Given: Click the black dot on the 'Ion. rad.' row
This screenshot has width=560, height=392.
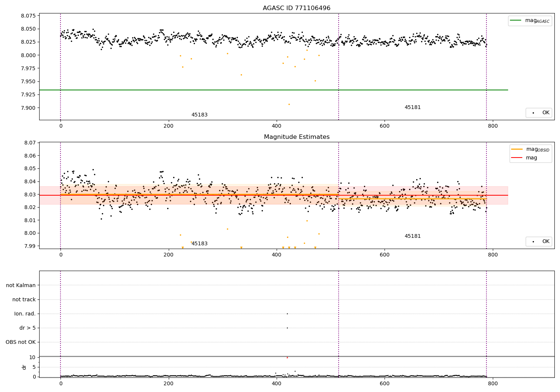Looking at the screenshot, I should (x=287, y=314).
